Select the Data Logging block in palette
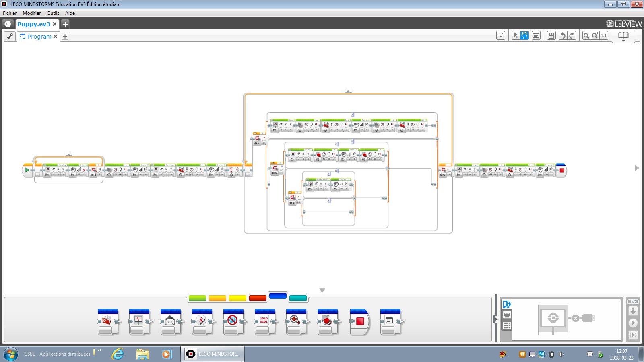644x362 pixels. point(139,322)
